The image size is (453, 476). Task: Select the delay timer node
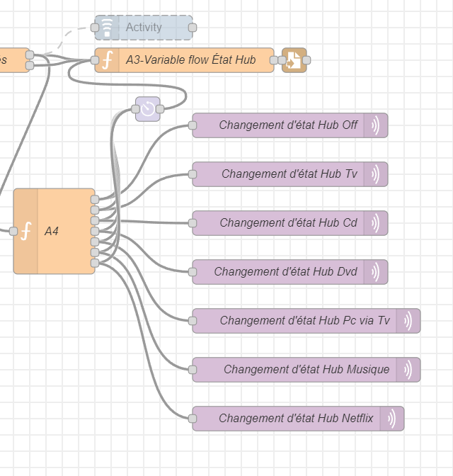(x=148, y=109)
